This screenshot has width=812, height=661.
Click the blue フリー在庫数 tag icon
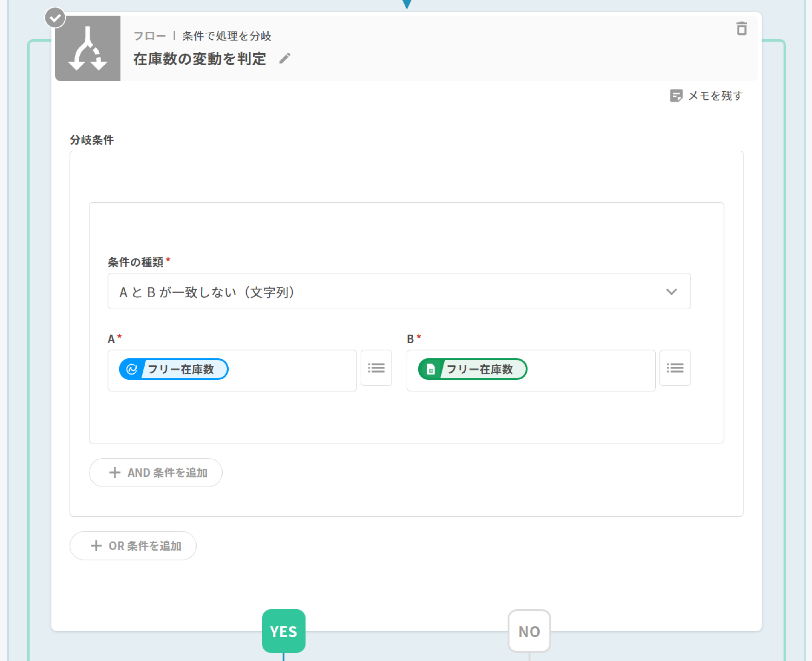[x=132, y=369]
